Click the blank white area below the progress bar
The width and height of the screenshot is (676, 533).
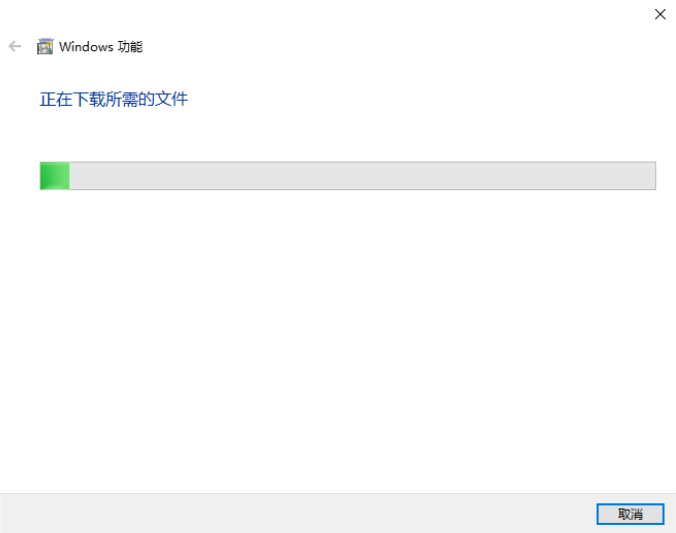(338, 341)
